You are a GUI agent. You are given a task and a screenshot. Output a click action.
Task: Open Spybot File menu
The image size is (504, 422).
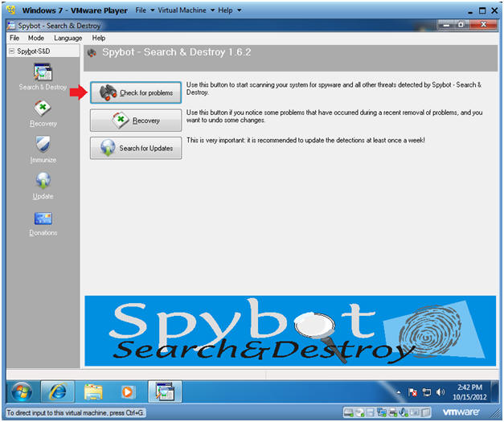click(x=14, y=38)
